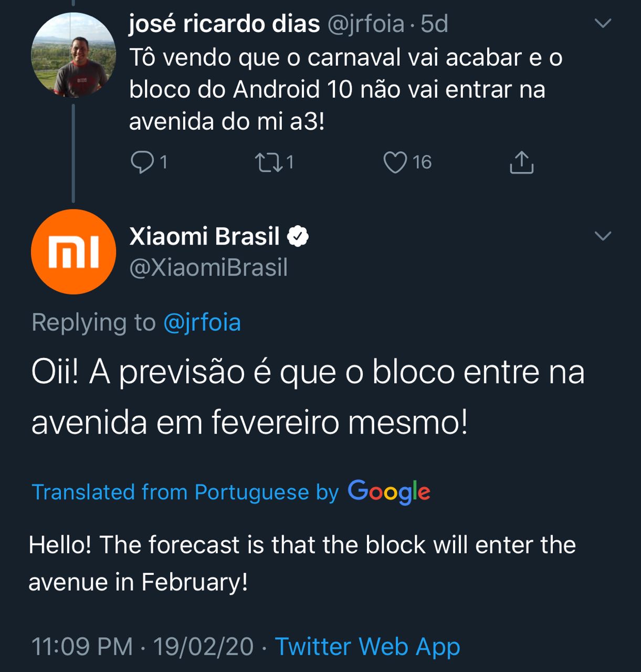Viewport: 641px width, 672px height.
Task: Click the reply icon on José's tweet
Action: pyautogui.click(x=142, y=162)
